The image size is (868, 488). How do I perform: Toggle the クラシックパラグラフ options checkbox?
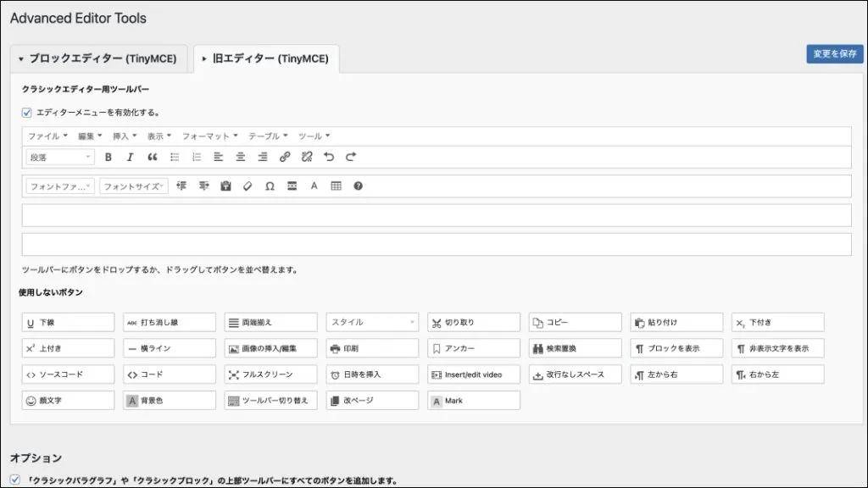(x=15, y=480)
